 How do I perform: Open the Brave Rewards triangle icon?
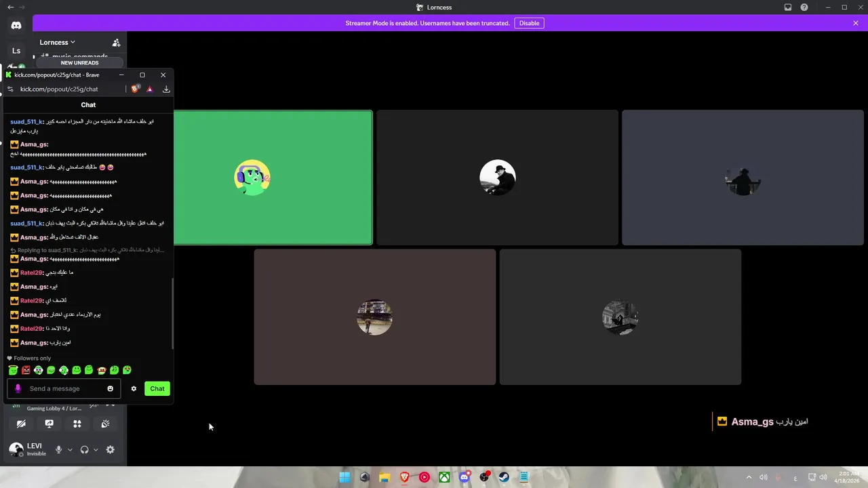[x=150, y=89]
